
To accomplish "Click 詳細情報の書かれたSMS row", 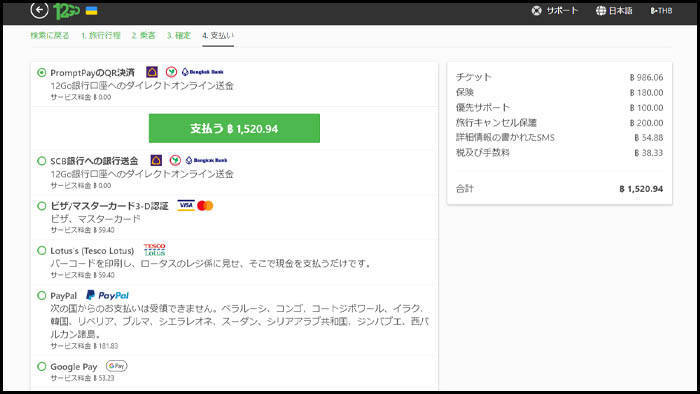I will click(559, 137).
